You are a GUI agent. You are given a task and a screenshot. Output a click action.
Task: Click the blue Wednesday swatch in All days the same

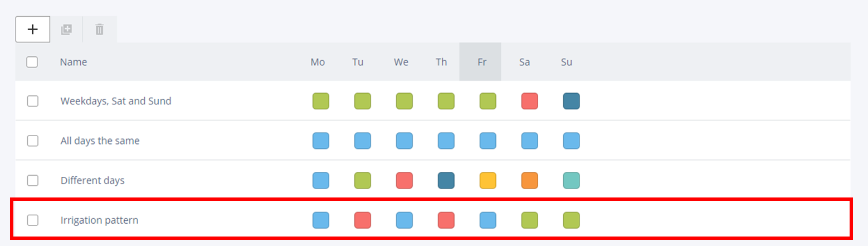coord(404,141)
